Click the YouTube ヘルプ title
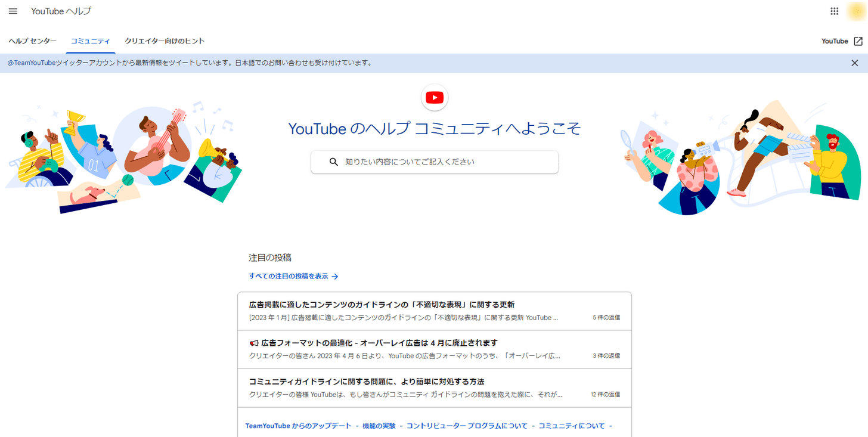The height and width of the screenshot is (437, 868). click(x=61, y=11)
